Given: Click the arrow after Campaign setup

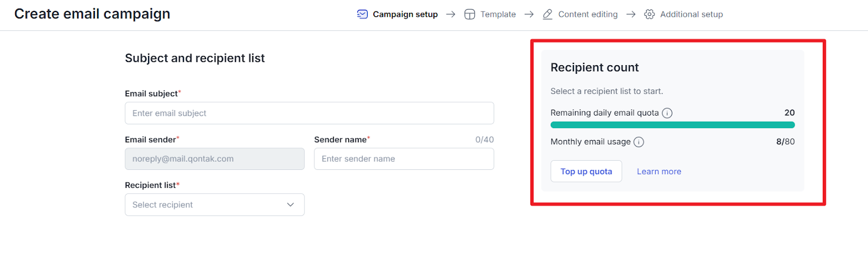Looking at the screenshot, I should coord(451,14).
